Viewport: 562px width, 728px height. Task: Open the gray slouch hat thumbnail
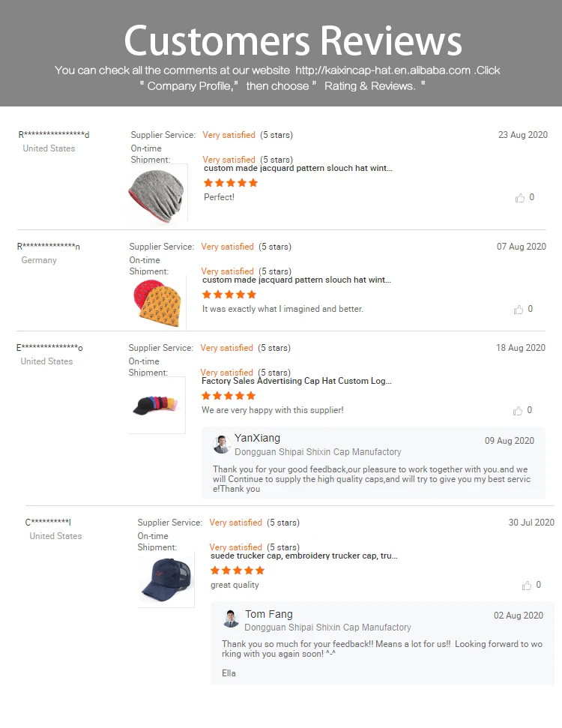click(158, 193)
